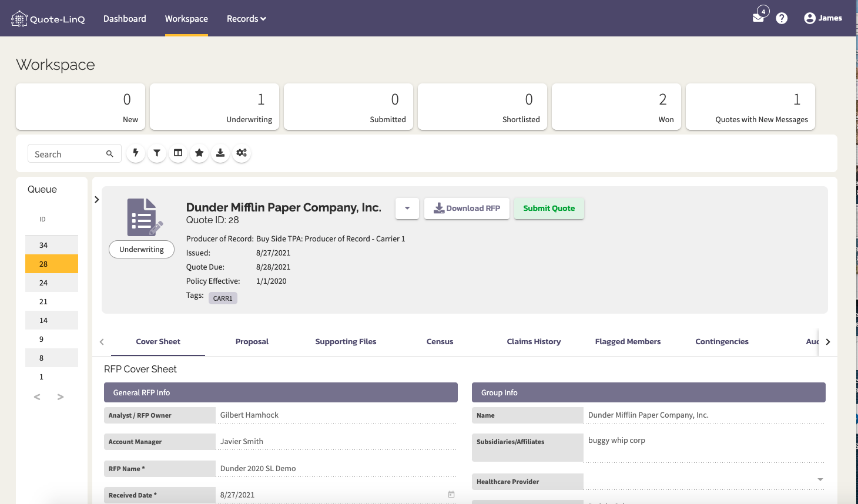This screenshot has width=858, height=504.
Task: Click the CARR1 tag
Action: [223, 298]
